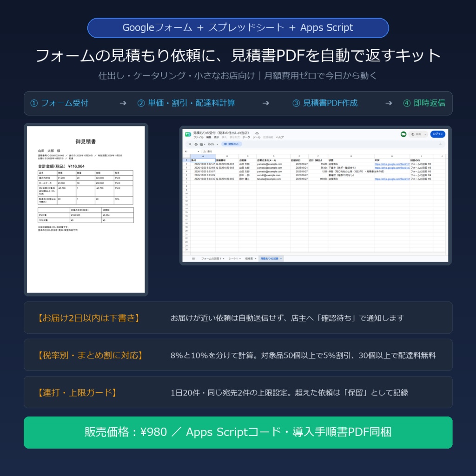Viewport: 476px width, 476px height.
Task: Click the green Google Sheets logo icon
Action: 188,134
